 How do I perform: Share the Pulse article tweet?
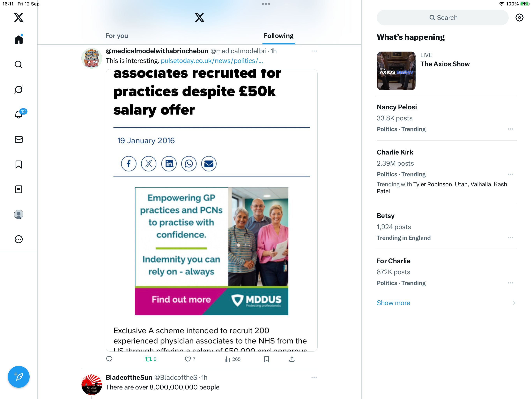[x=292, y=359]
